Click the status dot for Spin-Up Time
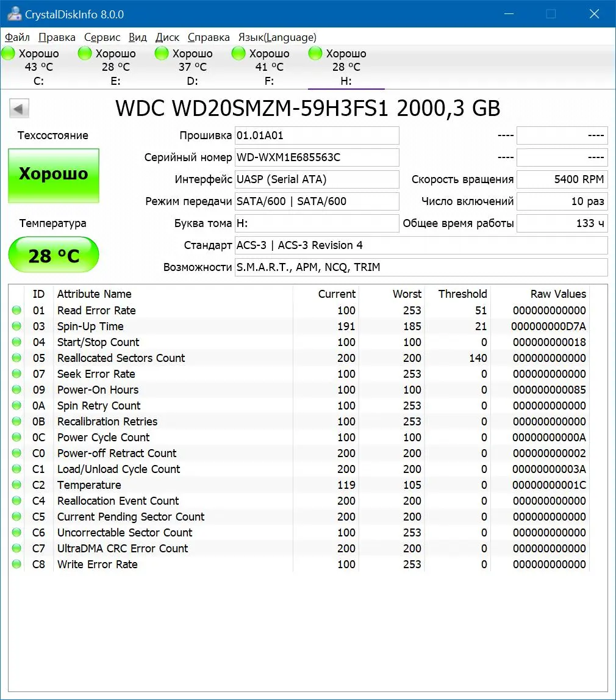This screenshot has height=700, width=616. (x=16, y=326)
